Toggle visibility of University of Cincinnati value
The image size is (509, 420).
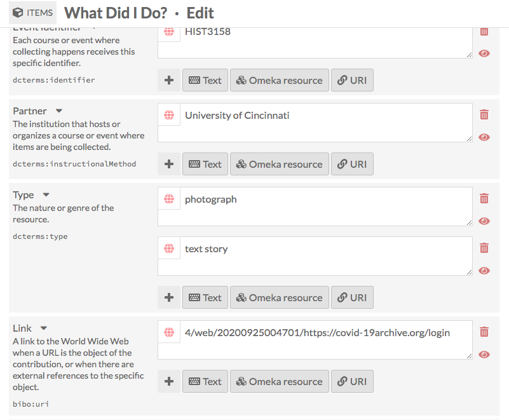pyautogui.click(x=484, y=137)
